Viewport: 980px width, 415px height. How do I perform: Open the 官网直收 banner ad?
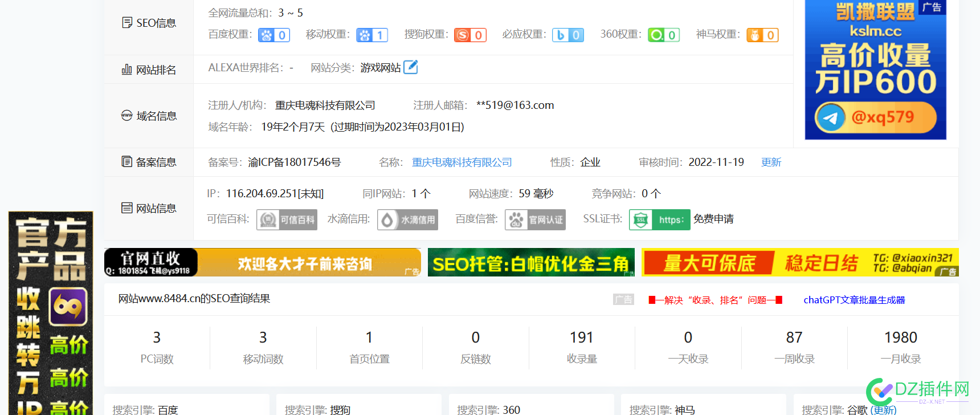(x=263, y=262)
